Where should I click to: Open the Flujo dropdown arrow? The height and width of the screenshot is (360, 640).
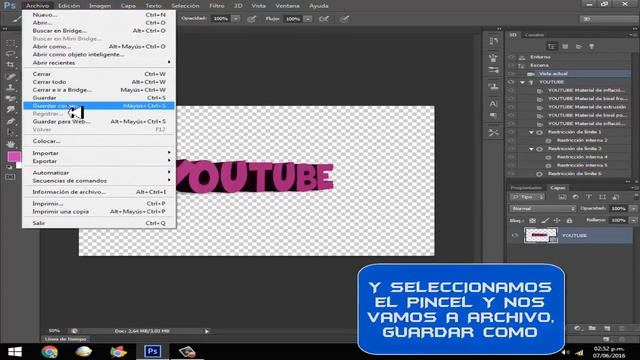(x=308, y=19)
